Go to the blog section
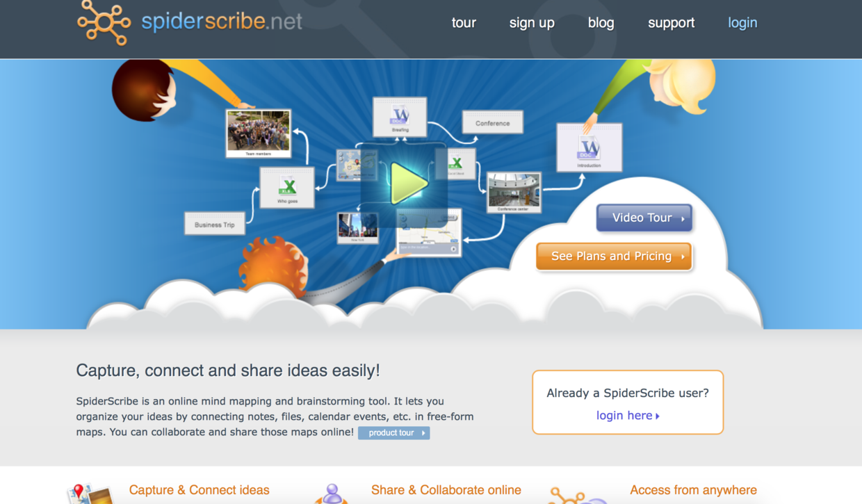Image resolution: width=862 pixels, height=504 pixels. pos(601,23)
